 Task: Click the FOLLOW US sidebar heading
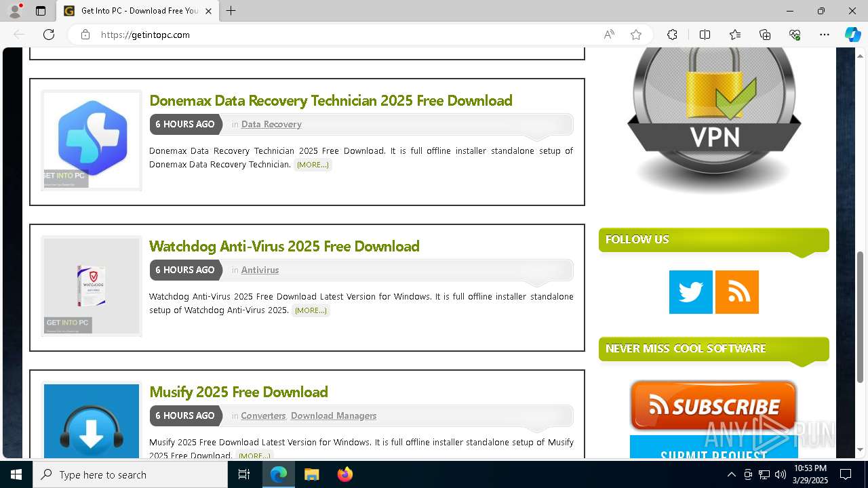(x=714, y=240)
